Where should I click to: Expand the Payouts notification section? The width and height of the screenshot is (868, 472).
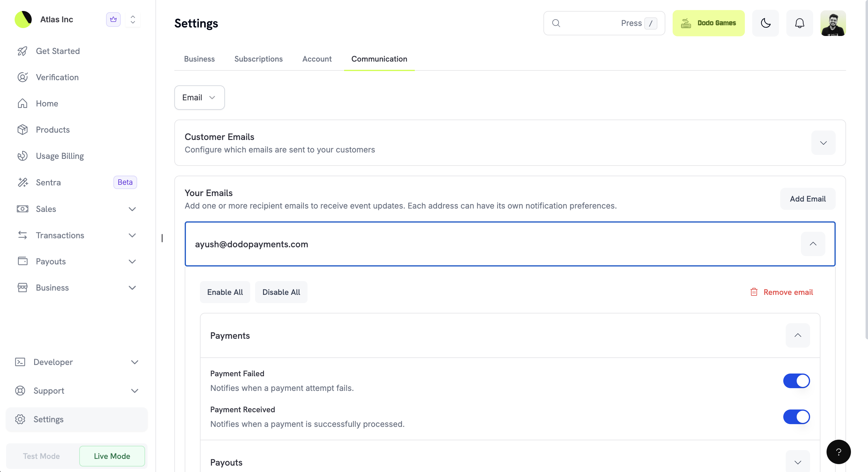tap(797, 462)
